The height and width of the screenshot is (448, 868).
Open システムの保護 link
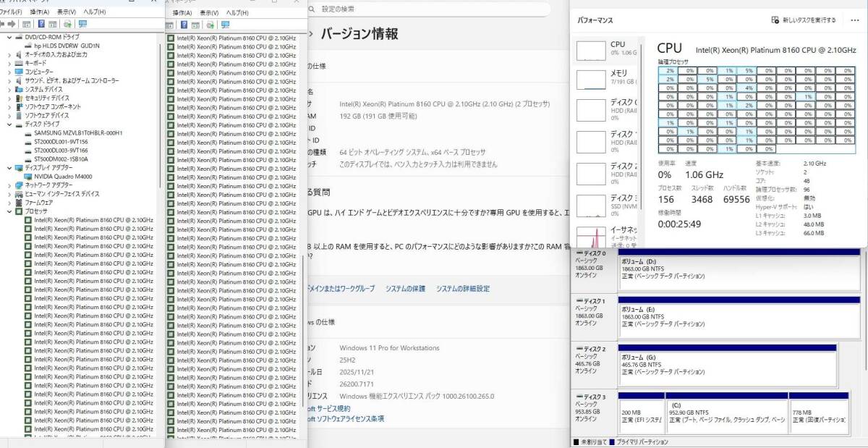click(x=405, y=289)
